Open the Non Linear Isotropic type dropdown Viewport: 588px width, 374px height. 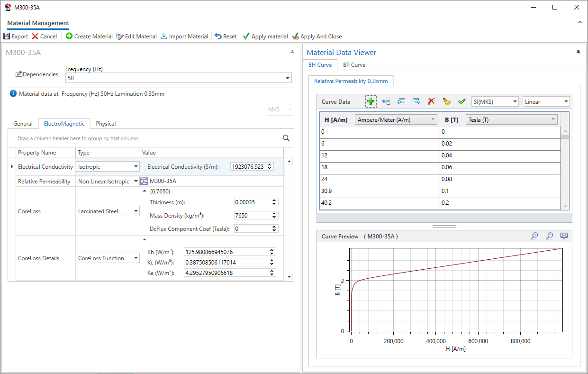pos(136,182)
